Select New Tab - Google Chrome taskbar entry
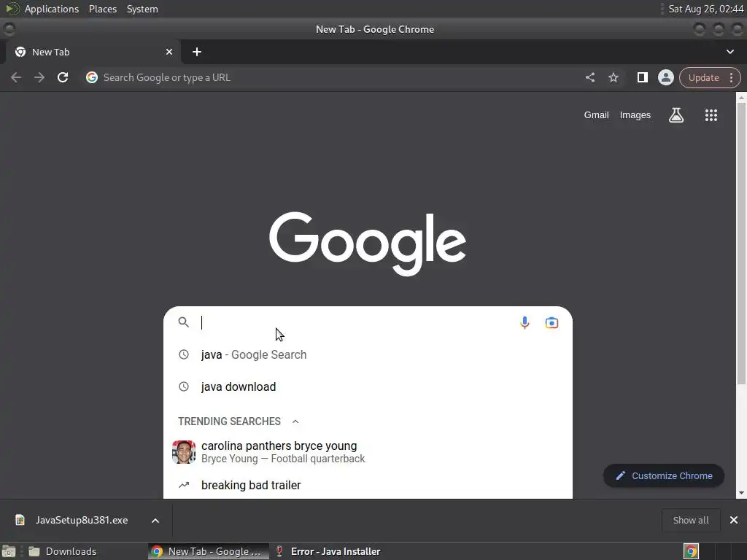747x560 pixels. point(208,551)
